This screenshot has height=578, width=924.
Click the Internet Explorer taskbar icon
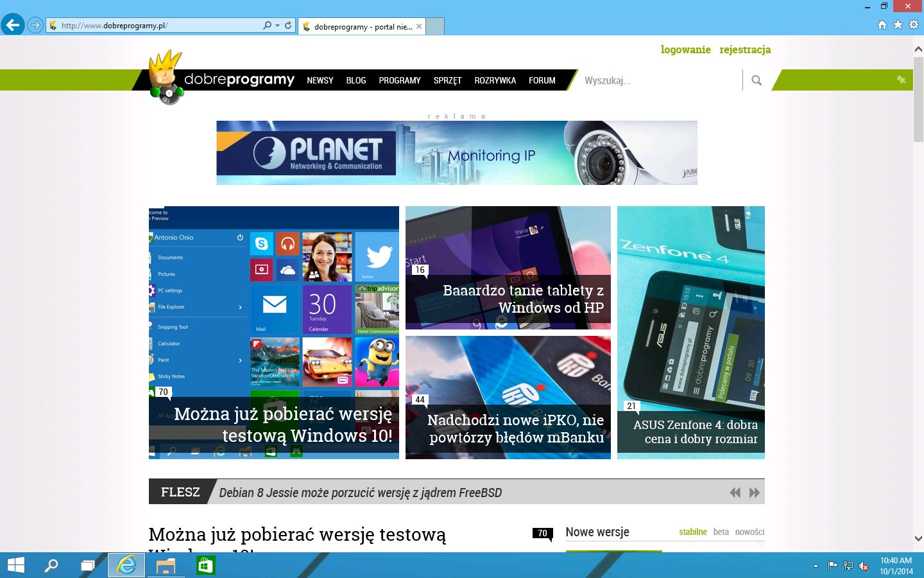[126, 565]
